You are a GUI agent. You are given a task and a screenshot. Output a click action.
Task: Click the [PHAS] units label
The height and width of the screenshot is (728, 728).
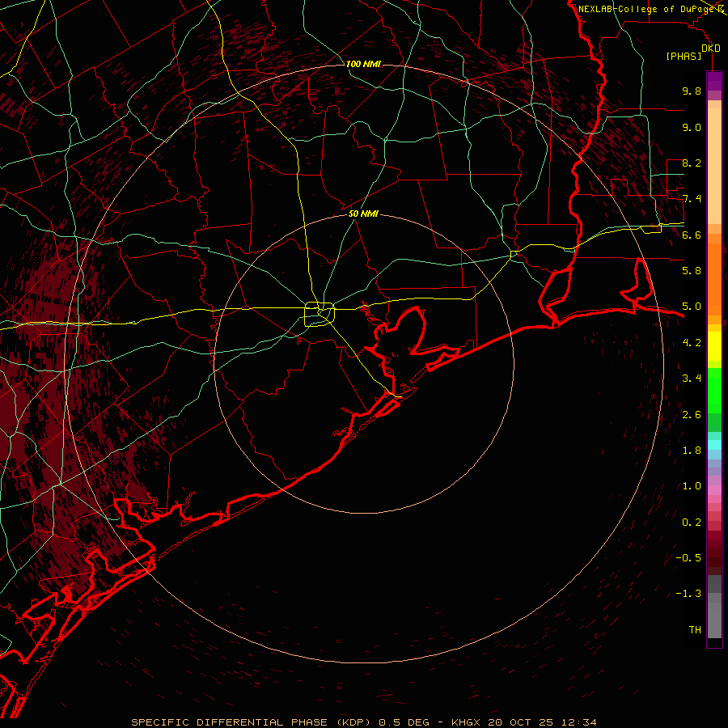(684, 56)
